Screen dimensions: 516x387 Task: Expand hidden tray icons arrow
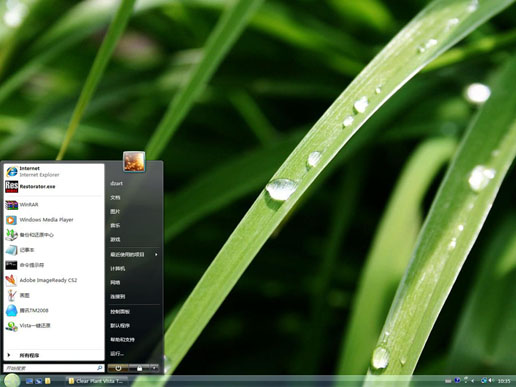pos(472,381)
